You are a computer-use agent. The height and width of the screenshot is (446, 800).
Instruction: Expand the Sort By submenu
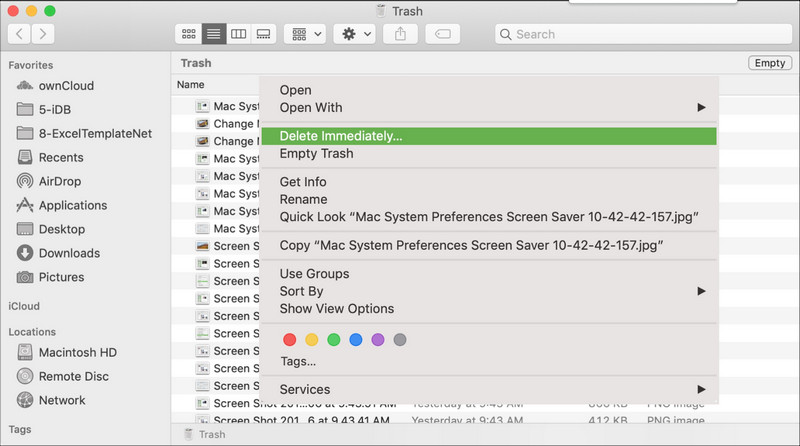pos(490,291)
